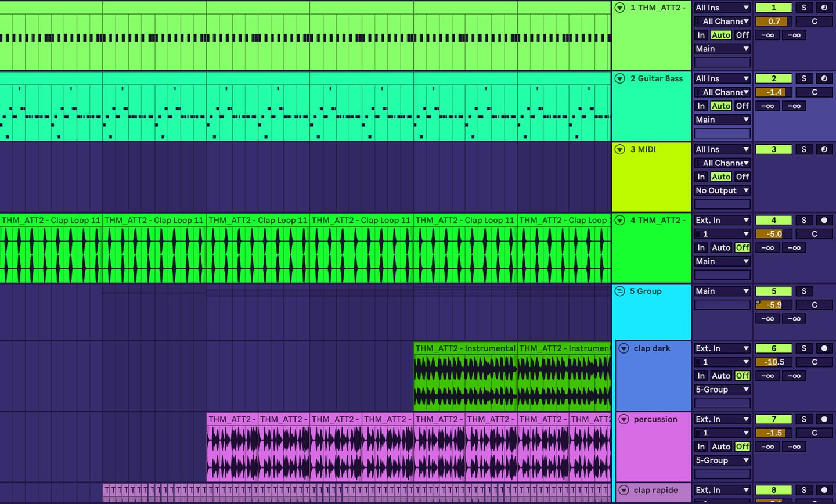
Task: Select the leftmost Clap Loop 11 clip
Action: tap(51, 220)
